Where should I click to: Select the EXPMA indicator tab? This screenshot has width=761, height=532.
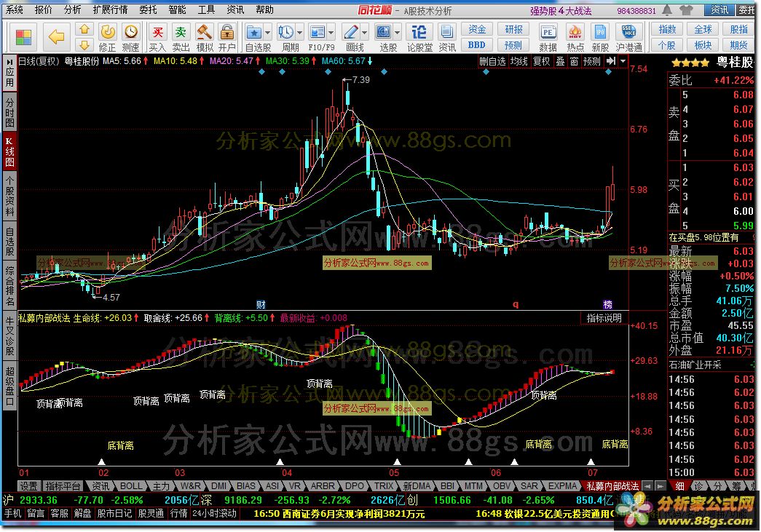tap(561, 486)
